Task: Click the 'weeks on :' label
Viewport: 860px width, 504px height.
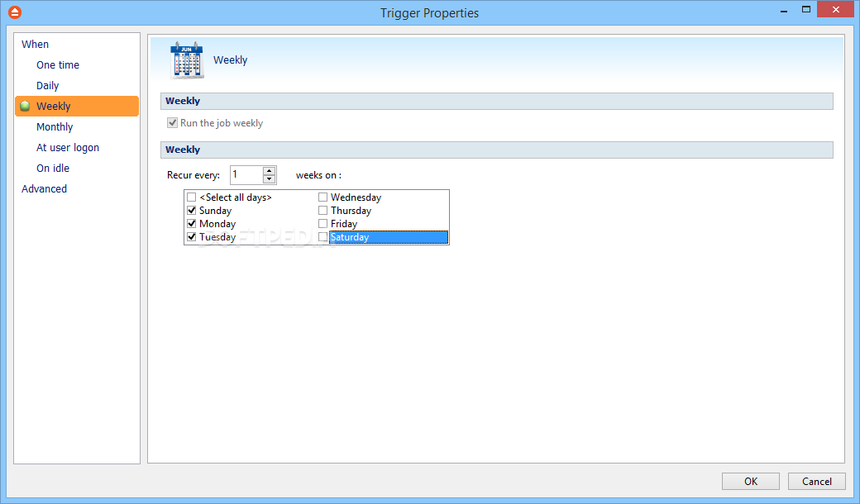Action: click(318, 175)
